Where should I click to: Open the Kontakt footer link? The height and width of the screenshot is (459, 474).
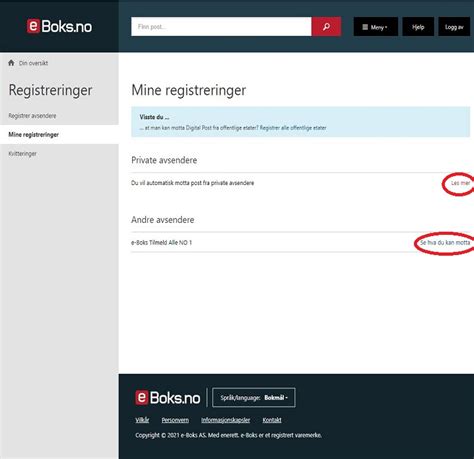pos(272,420)
